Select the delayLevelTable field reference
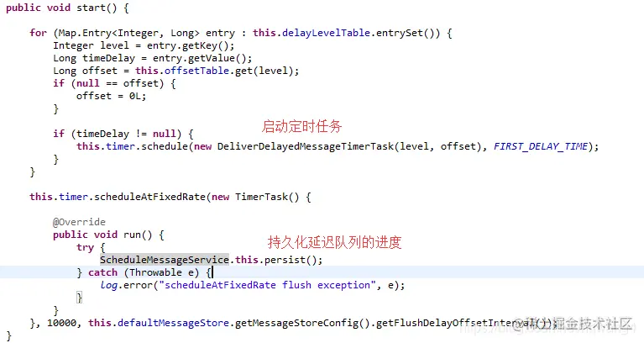Screen dimensions: 644x343 click(x=326, y=33)
